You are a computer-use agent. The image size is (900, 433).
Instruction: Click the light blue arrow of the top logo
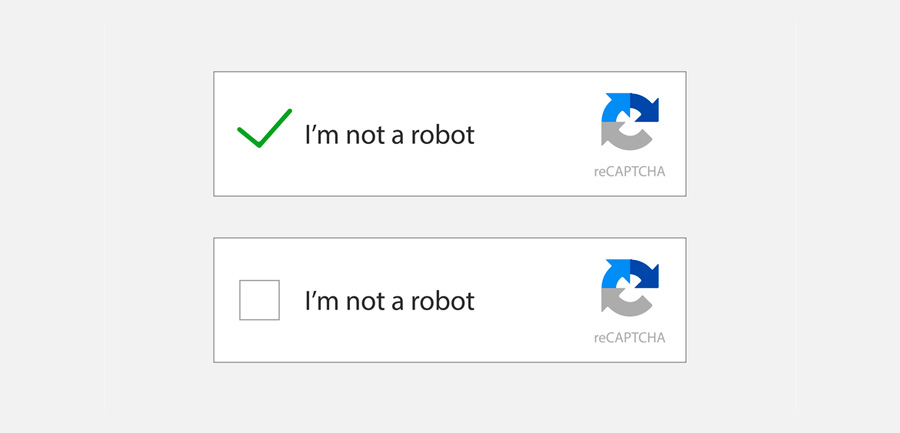614,108
